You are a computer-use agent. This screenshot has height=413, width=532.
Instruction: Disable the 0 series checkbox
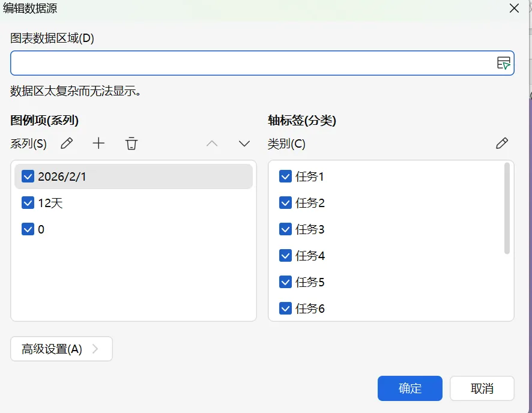pyautogui.click(x=28, y=229)
